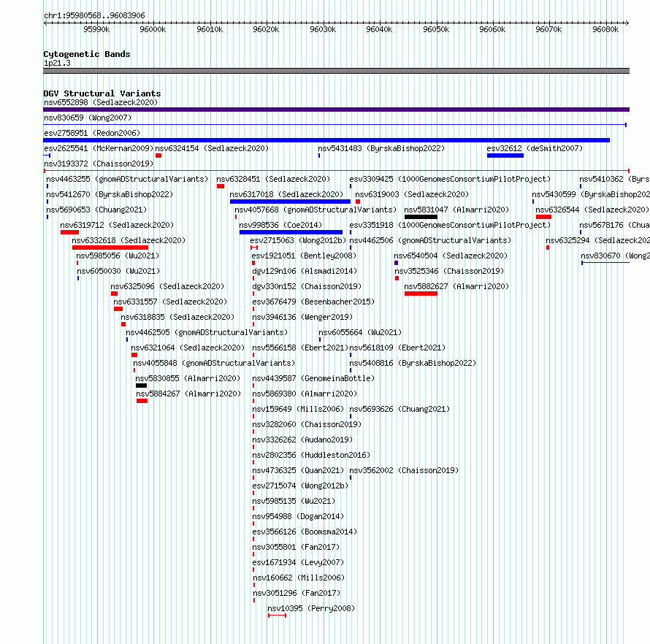Click nsv954988 (Dogan2014) label

pos(298,516)
